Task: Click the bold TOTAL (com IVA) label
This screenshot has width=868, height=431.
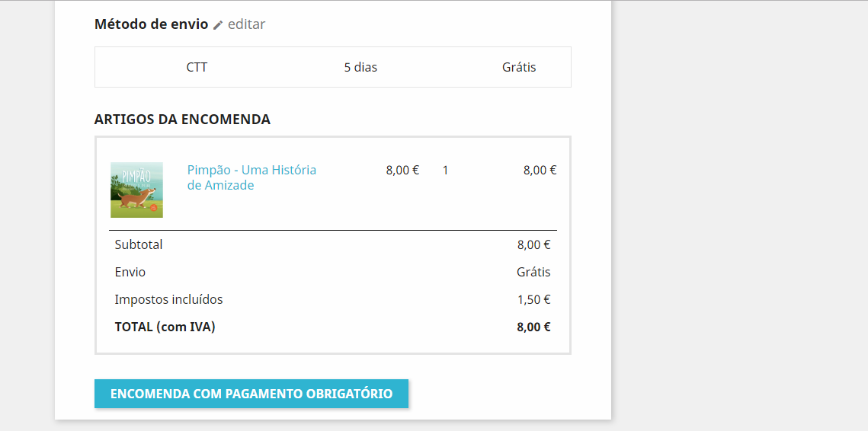Action: pyautogui.click(x=165, y=327)
